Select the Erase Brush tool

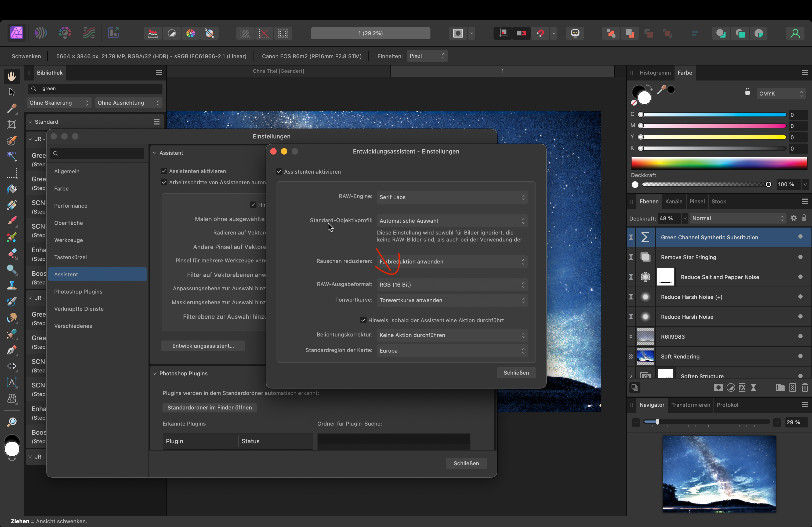[x=12, y=253]
